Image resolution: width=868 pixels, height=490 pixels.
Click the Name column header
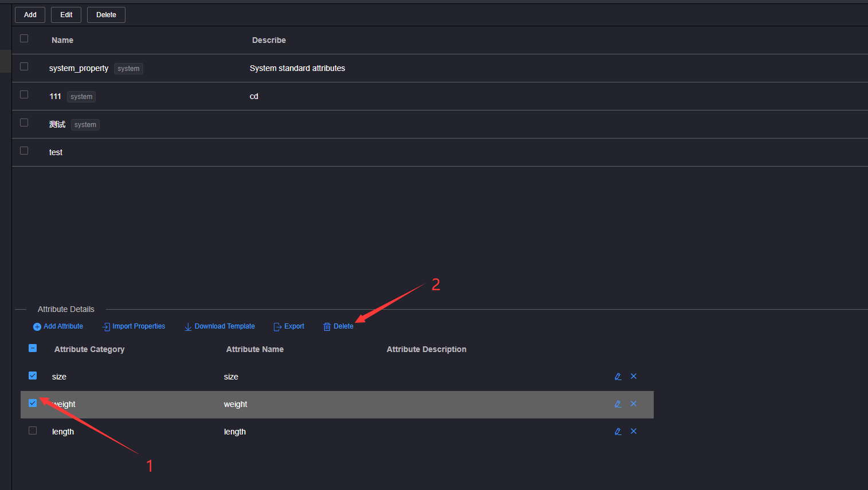tap(62, 40)
